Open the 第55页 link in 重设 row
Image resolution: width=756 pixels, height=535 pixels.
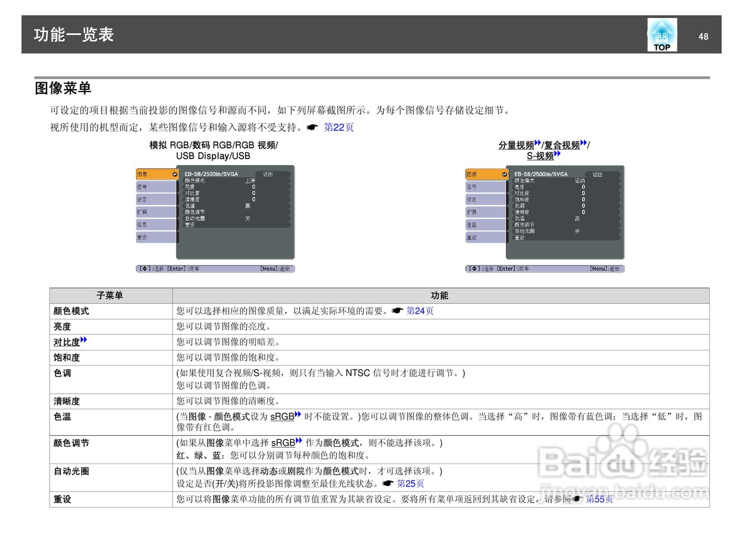599,500
